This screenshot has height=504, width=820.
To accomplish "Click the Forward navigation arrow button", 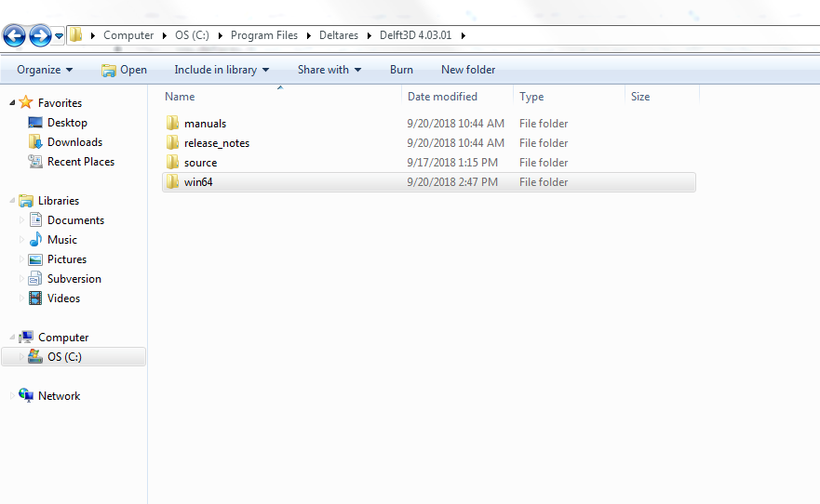I will 40,36.
